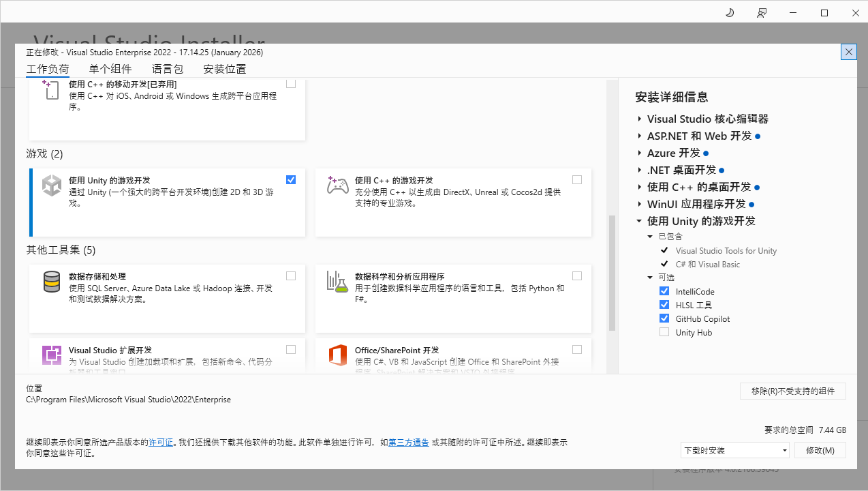Check the C++ game development workload
Image resolution: width=868 pixels, height=491 pixels.
[577, 179]
